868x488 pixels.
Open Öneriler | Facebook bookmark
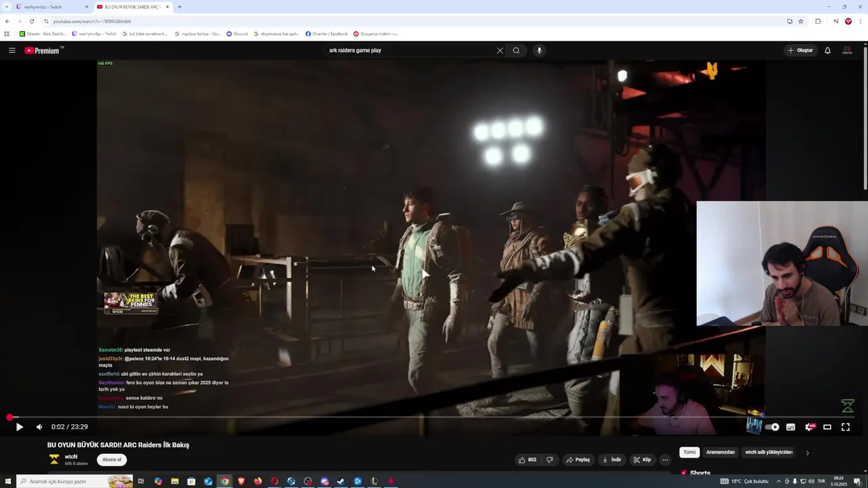tap(327, 33)
